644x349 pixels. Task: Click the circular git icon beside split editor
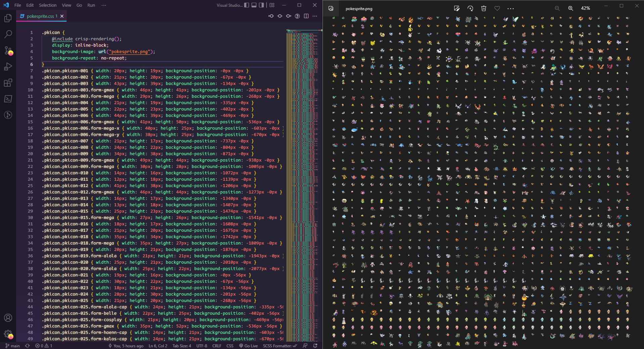click(297, 16)
